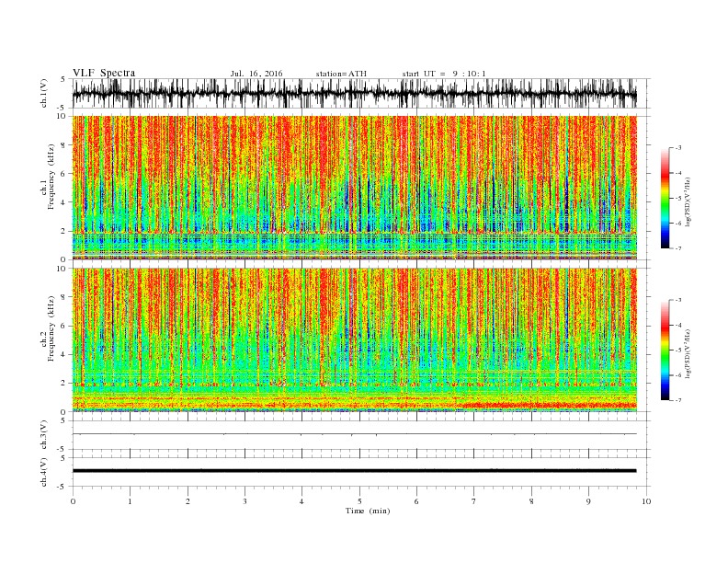Click the ch.3 flat waveform trace
This screenshot has width=728, height=563.
[355, 434]
